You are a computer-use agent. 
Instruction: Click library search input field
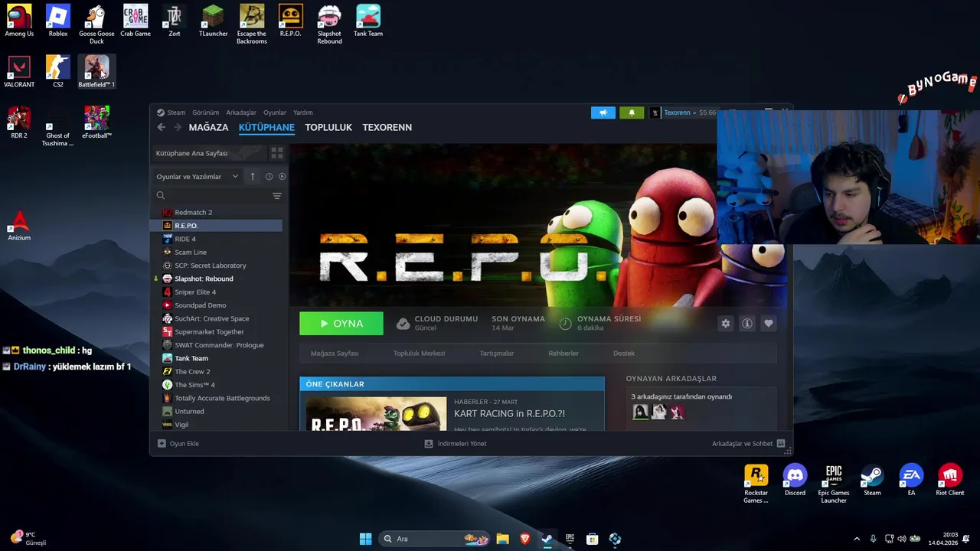click(214, 196)
